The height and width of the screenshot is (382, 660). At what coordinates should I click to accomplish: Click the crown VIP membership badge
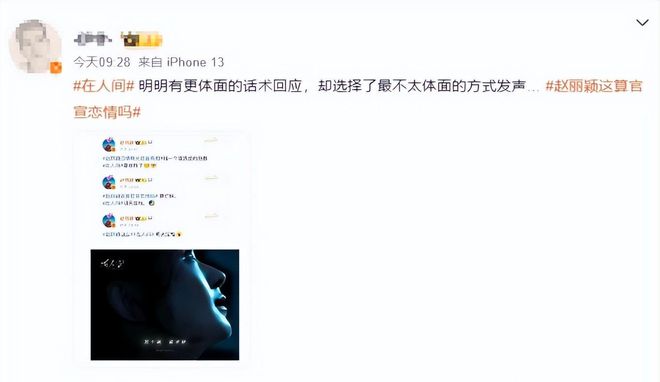[141, 40]
